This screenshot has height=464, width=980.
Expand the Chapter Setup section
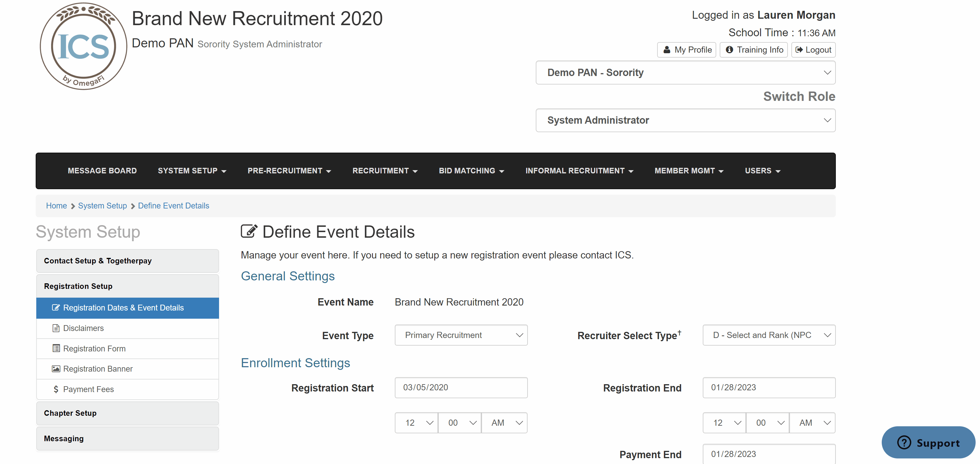tap(128, 413)
